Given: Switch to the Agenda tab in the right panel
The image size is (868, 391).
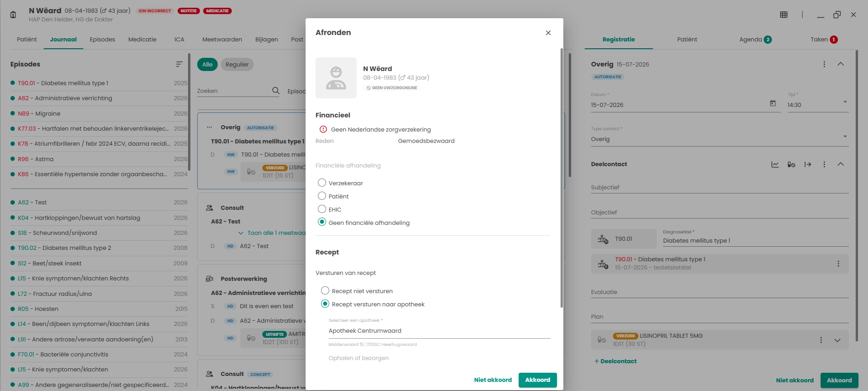Looking at the screenshot, I should (x=755, y=40).
